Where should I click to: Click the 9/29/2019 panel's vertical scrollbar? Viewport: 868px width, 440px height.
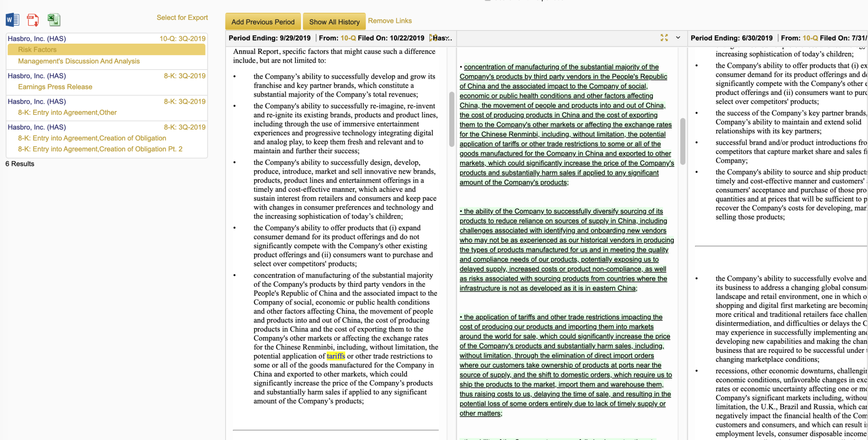tap(452, 119)
